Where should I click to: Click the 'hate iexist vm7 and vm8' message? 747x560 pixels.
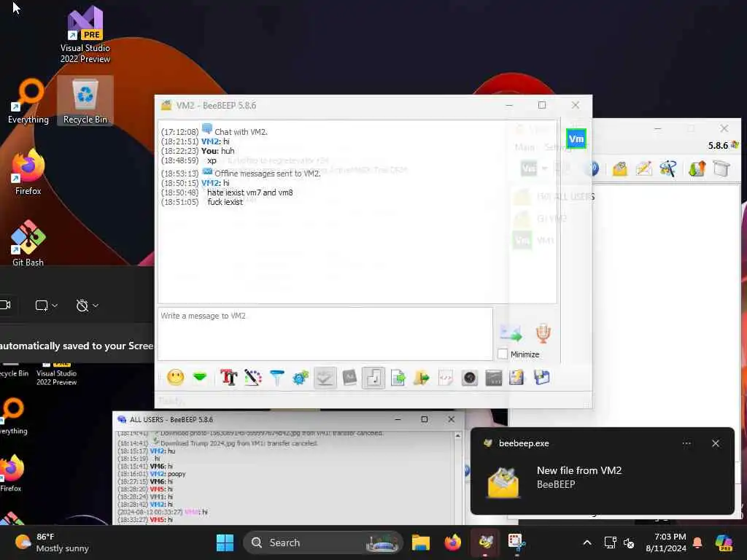point(250,192)
